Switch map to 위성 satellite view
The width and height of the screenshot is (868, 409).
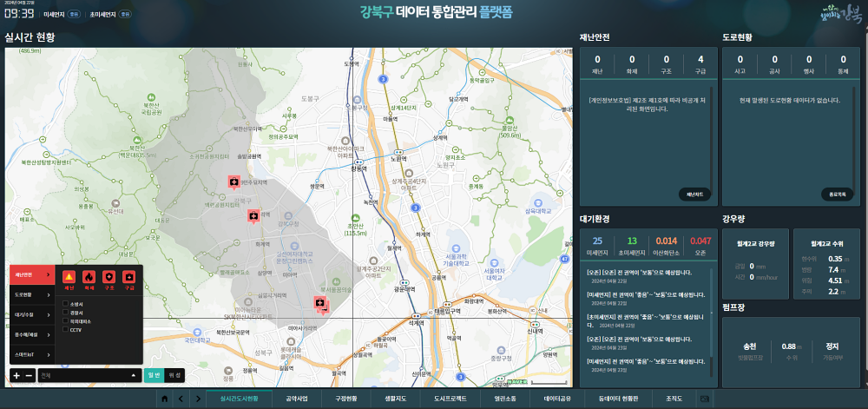[x=174, y=376]
